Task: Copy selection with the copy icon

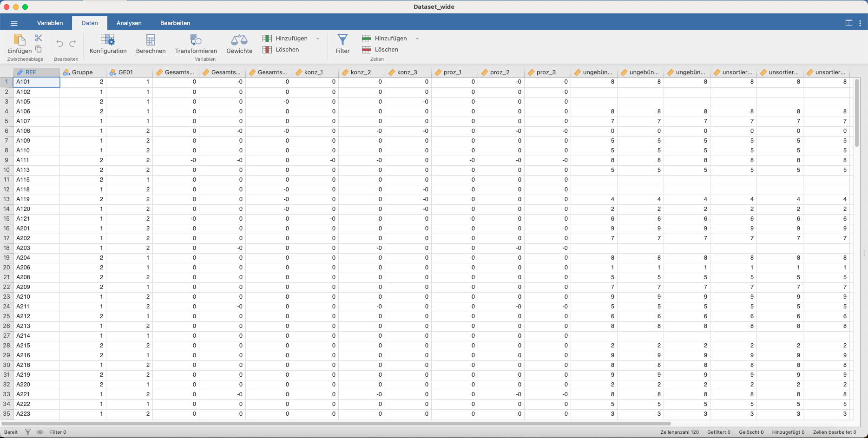Action: [x=39, y=49]
